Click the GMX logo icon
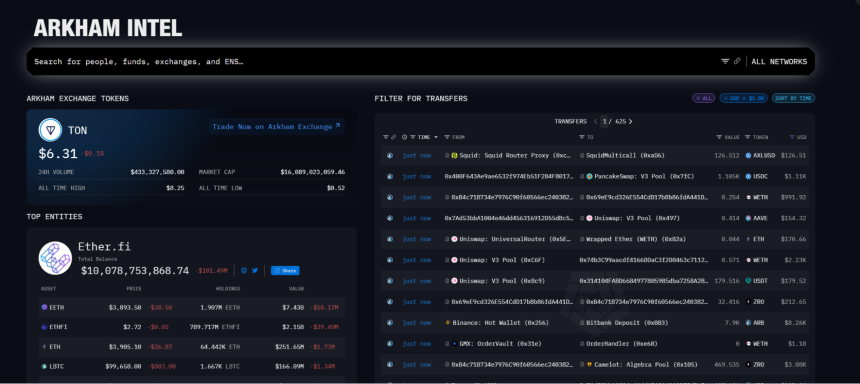 tap(454, 343)
